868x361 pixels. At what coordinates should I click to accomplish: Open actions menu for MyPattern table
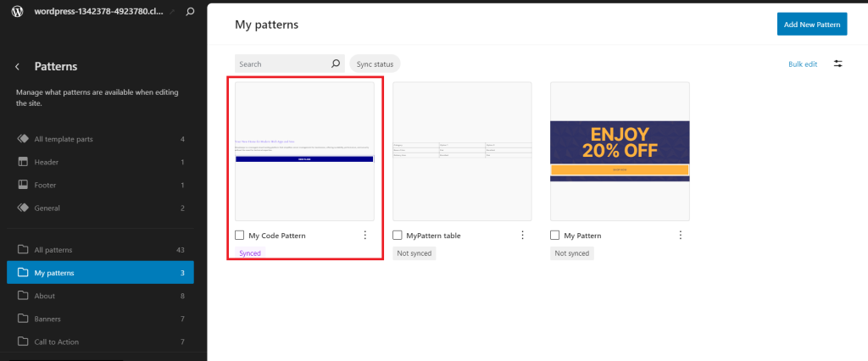click(522, 236)
